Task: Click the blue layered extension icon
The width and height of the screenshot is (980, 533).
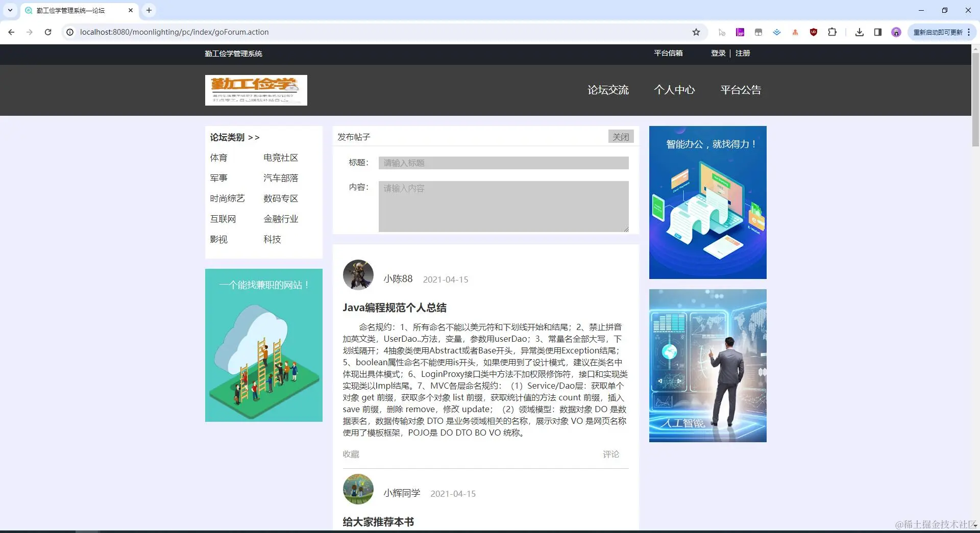Action: pos(777,32)
